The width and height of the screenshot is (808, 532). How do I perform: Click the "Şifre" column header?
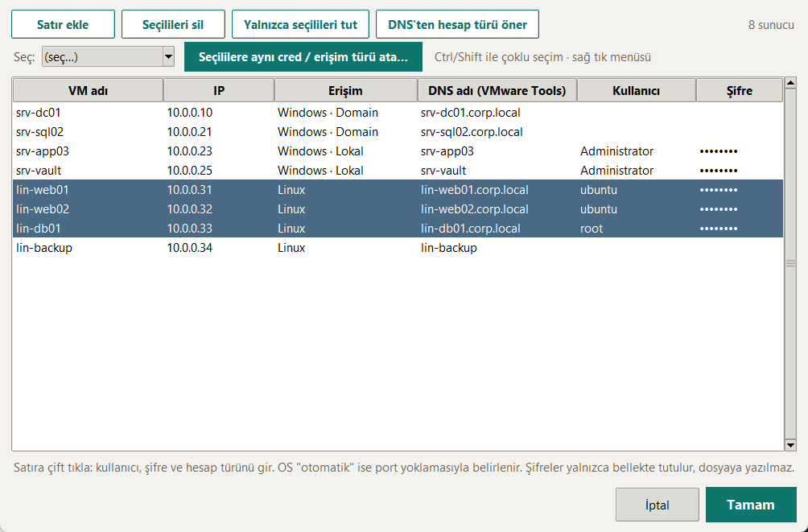click(740, 91)
